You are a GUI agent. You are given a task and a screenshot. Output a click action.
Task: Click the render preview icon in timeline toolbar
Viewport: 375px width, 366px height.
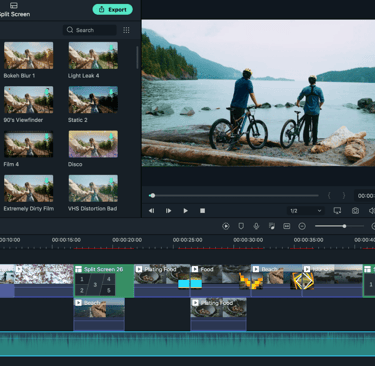[x=226, y=226]
